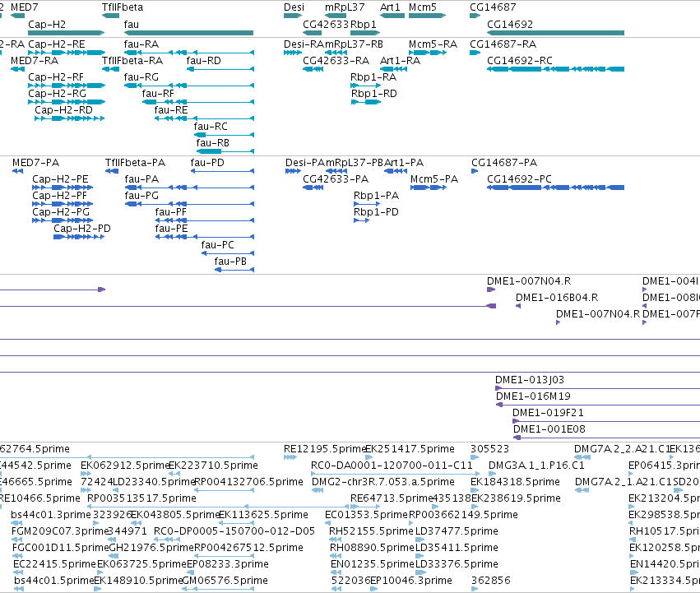Image resolution: width=700 pixels, height=593 pixels.
Task: Select protein MED7-PA
Action: (35, 163)
